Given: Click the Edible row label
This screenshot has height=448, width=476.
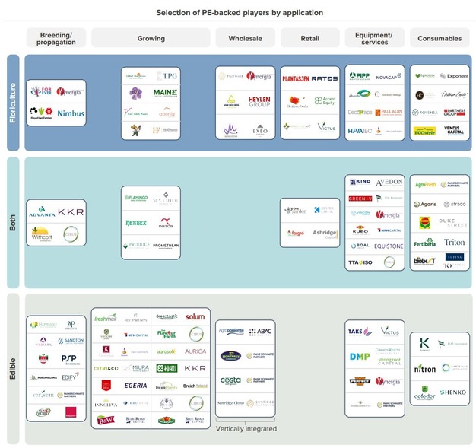Looking at the screenshot, I should 13,369.
